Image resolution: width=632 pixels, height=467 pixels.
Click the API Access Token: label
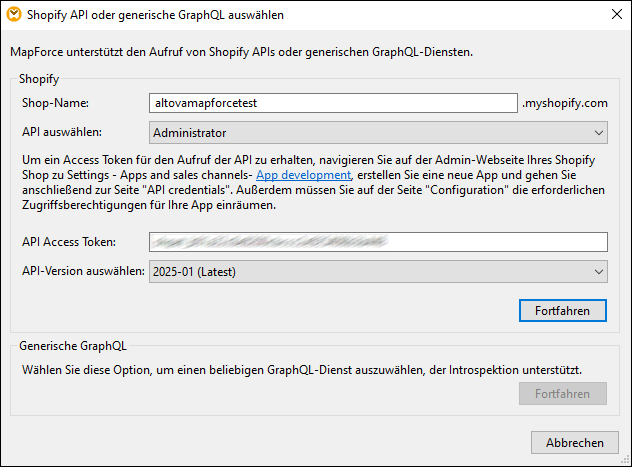69,242
